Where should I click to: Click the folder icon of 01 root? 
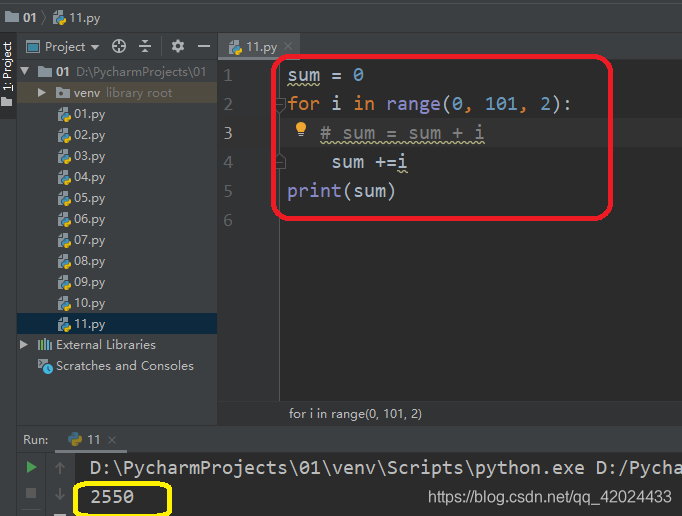pos(45,71)
